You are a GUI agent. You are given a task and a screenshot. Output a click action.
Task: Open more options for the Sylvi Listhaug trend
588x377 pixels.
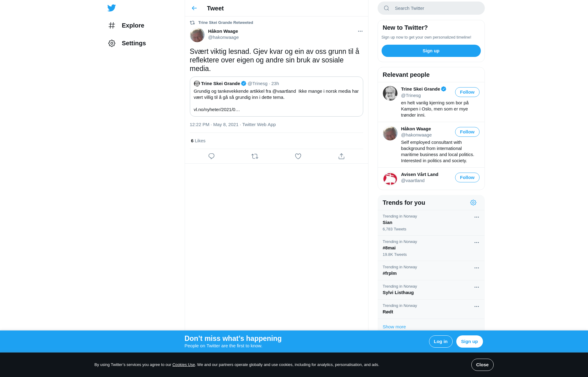point(477,287)
